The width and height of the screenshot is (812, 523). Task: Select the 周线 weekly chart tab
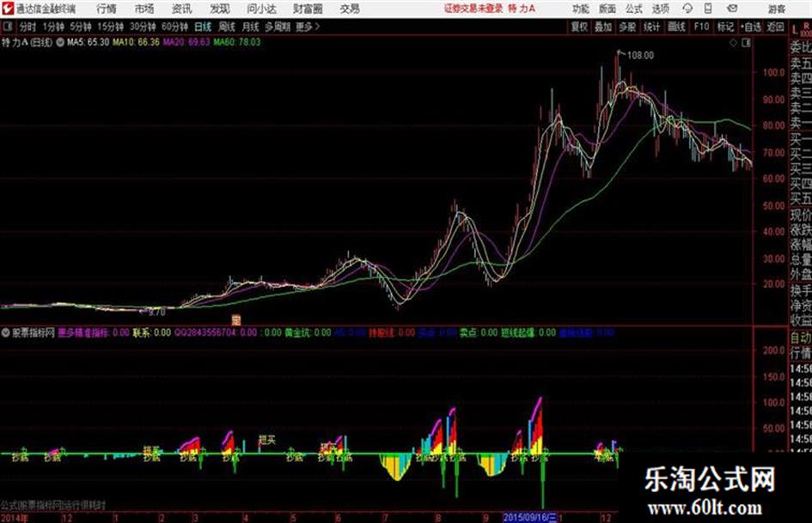(227, 27)
